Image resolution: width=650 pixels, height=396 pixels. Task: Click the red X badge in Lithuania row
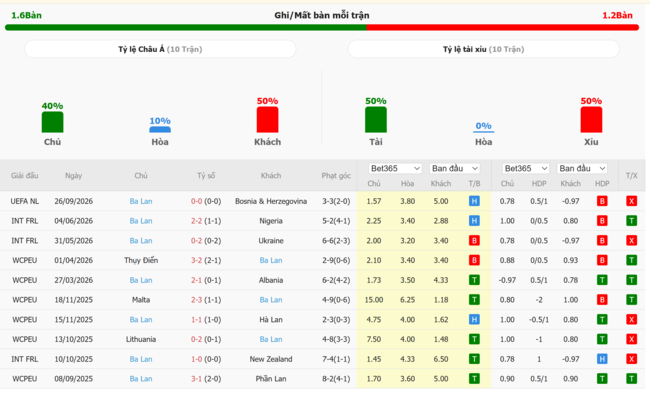631,339
